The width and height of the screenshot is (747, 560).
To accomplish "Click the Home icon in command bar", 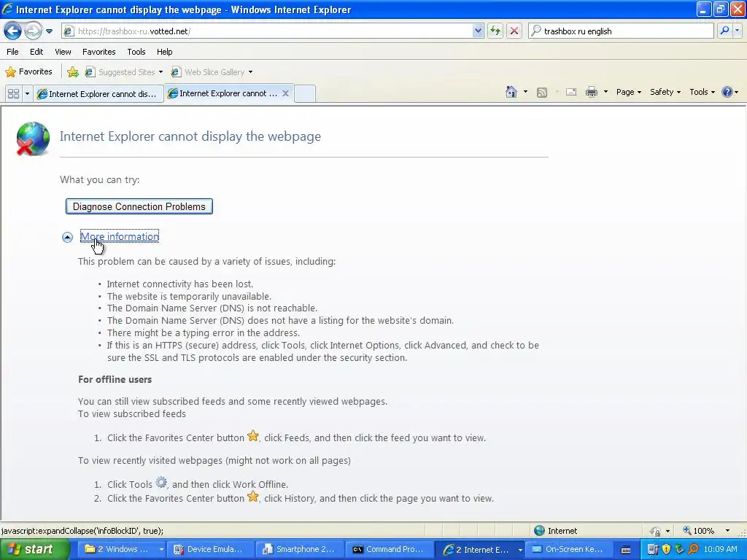I will coord(511,92).
